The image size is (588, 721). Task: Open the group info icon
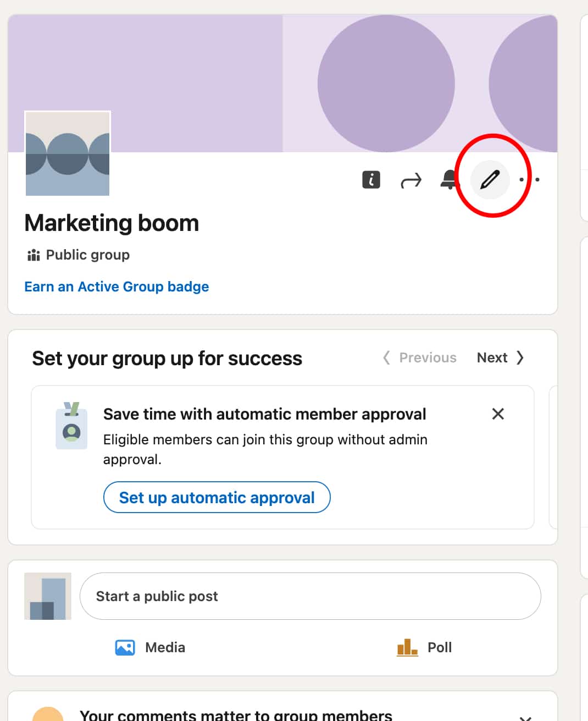[371, 180]
